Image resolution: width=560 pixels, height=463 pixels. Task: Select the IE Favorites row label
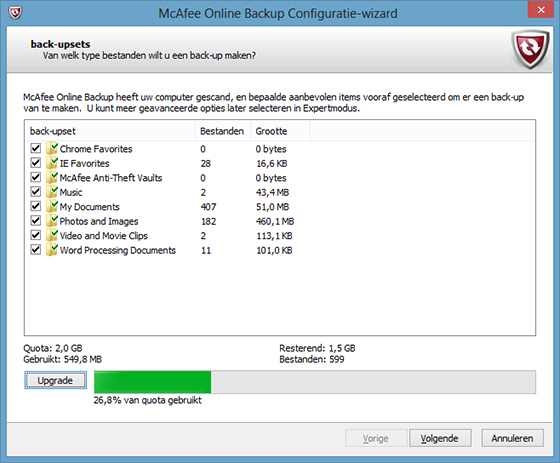(x=85, y=164)
